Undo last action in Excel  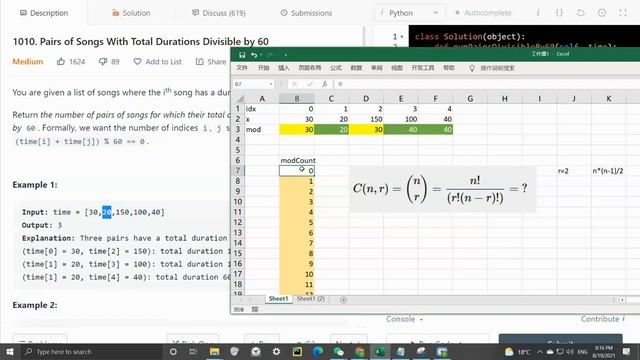[254, 55]
